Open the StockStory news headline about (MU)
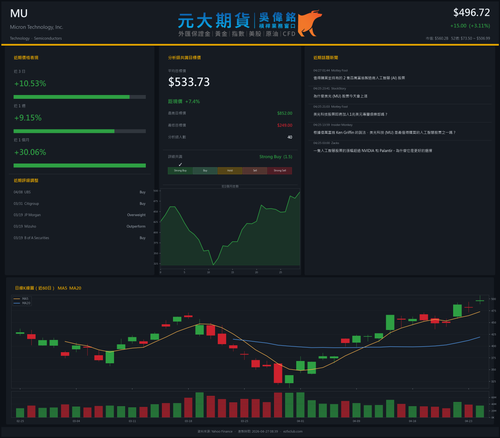500x438 pixels. coord(340,96)
